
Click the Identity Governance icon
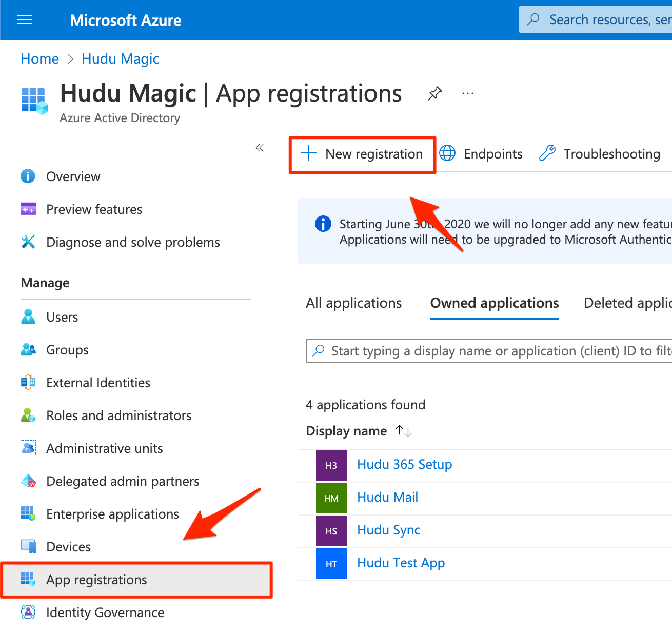point(28,612)
